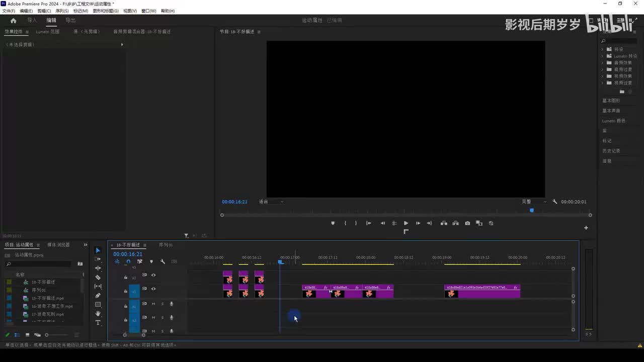Expand the 视频过渡 folder

click(x=603, y=83)
